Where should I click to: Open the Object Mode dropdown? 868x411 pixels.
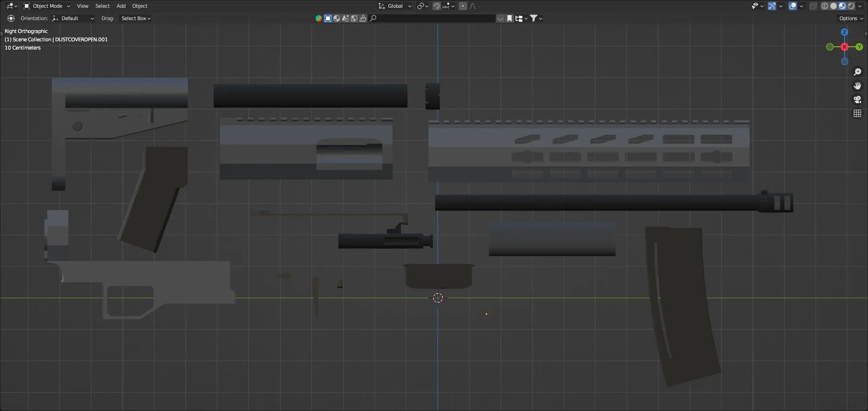click(47, 6)
